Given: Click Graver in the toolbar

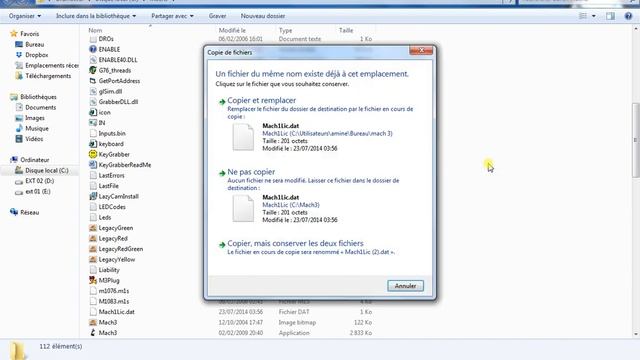Looking at the screenshot, I should pyautogui.click(x=218, y=16).
